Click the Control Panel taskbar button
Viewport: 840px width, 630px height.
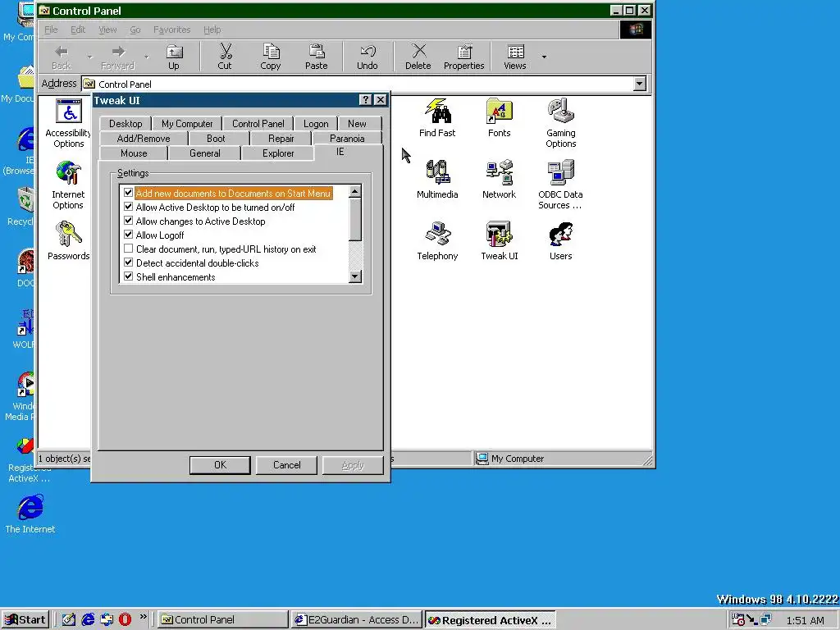click(223, 620)
